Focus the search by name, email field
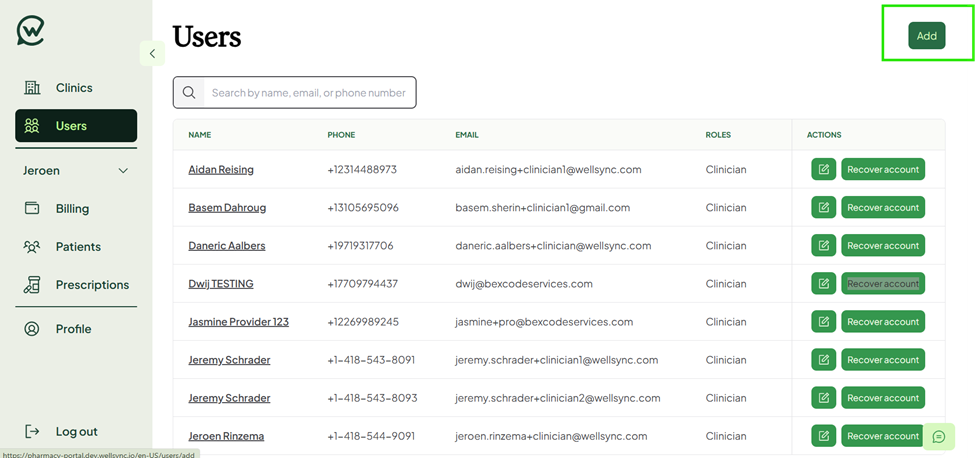 point(309,93)
